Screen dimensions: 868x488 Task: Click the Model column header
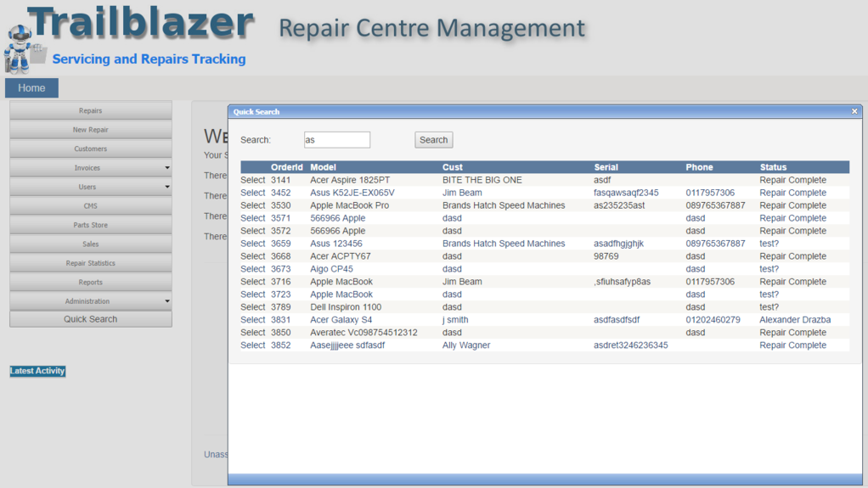point(324,168)
